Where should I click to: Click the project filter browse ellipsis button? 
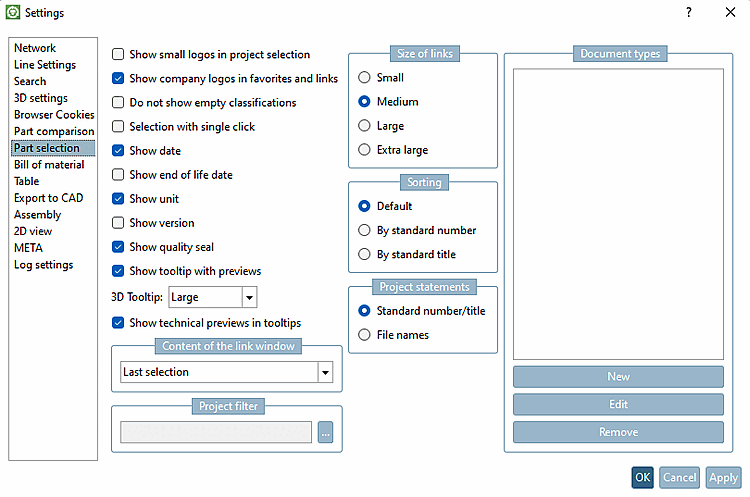click(x=325, y=432)
